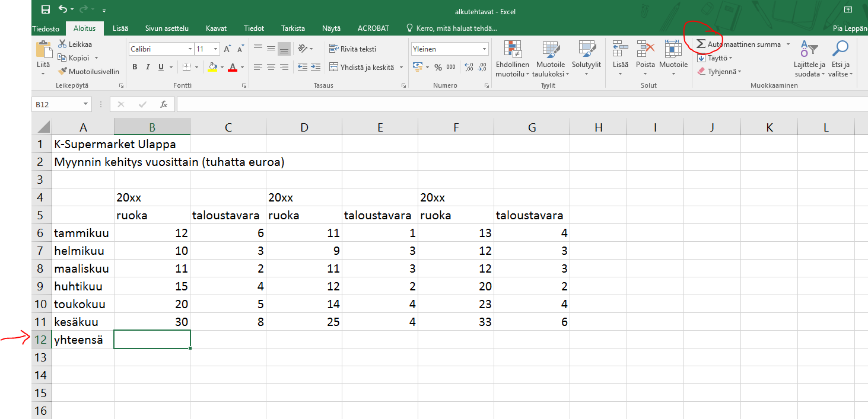Open the Täyttö fill dropdown
The height and width of the screenshot is (419, 868).
(x=715, y=58)
